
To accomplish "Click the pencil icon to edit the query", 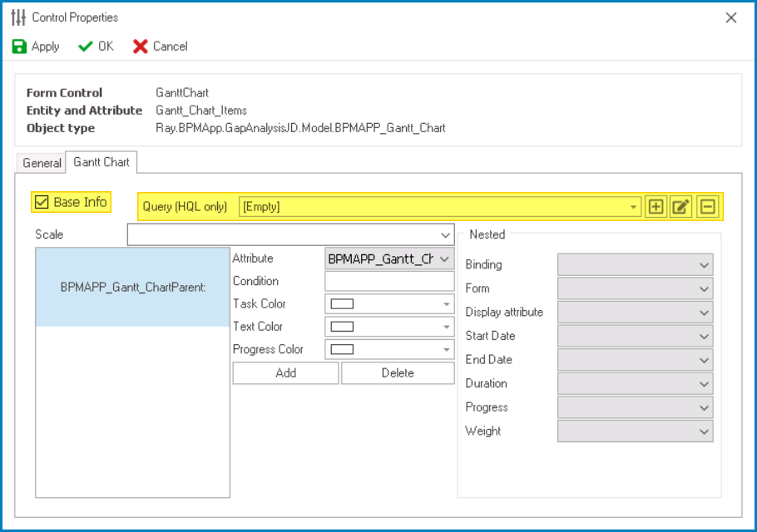I will tap(680, 206).
